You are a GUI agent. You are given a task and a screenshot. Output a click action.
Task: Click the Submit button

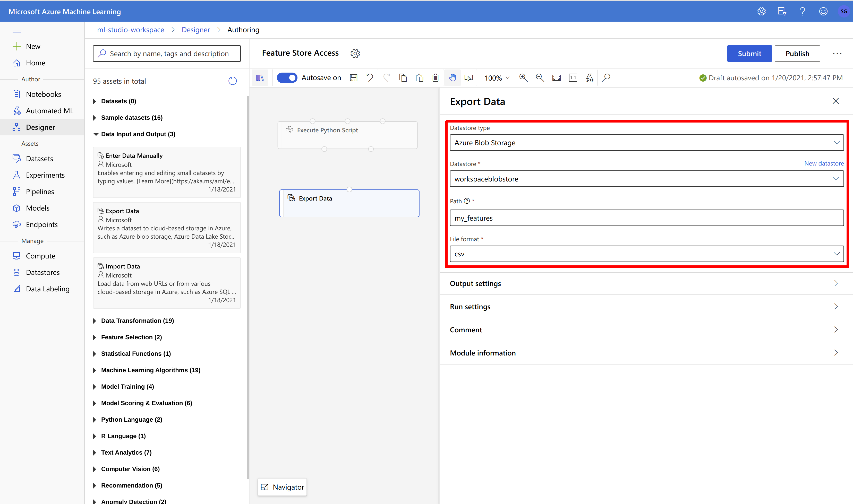point(749,54)
